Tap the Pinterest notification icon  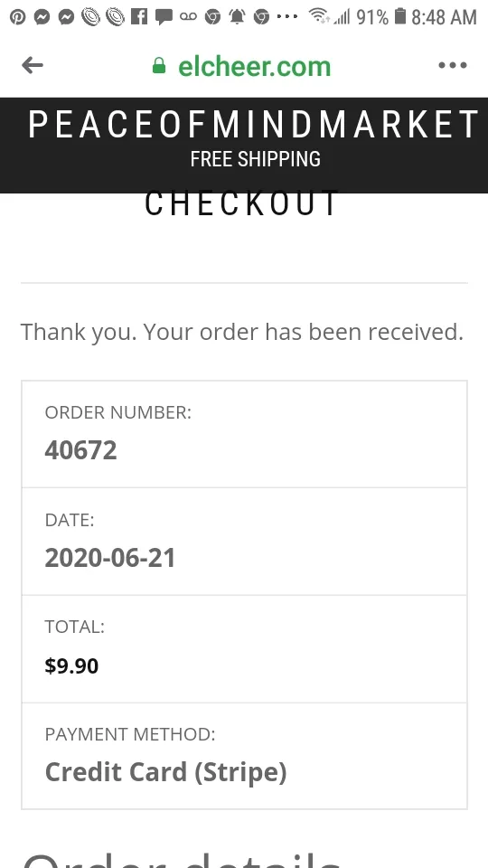click(17, 17)
